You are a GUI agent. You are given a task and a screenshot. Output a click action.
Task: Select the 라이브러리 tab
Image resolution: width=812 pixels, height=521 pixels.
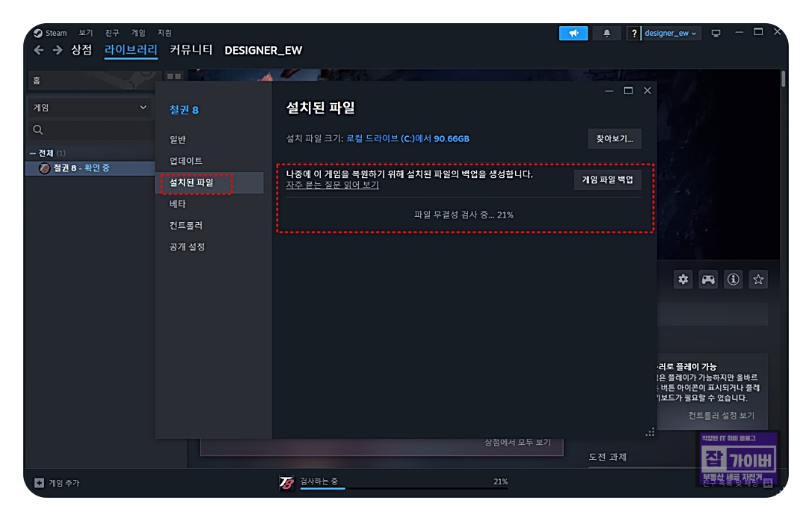point(131,50)
